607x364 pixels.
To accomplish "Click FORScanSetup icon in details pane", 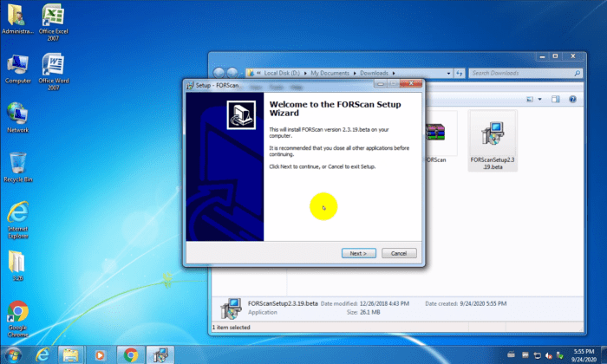I will (x=232, y=309).
